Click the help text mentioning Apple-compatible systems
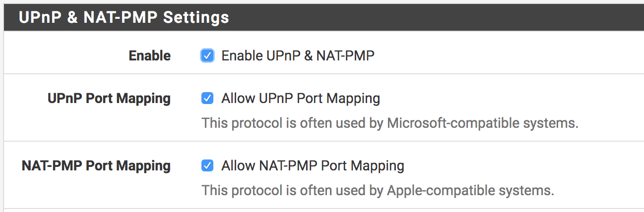Image resolution: width=644 pixels, height=212 pixels. pyautogui.click(x=377, y=190)
